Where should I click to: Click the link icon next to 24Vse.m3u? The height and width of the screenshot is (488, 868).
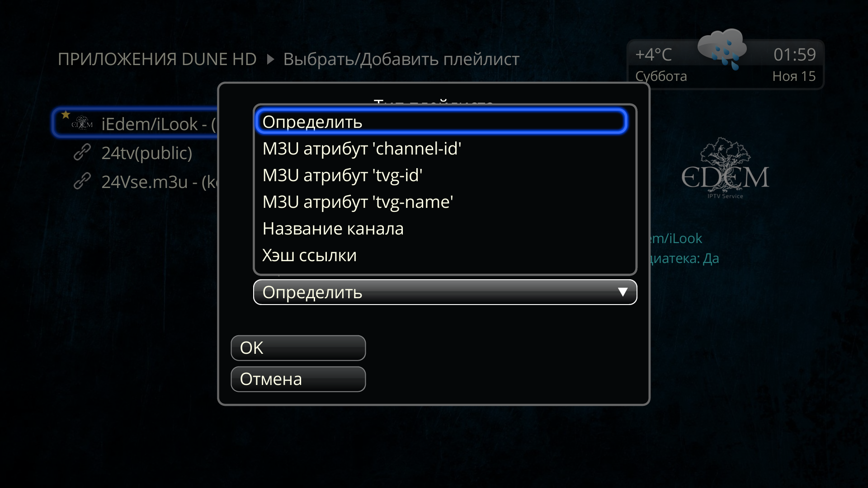tap(82, 181)
